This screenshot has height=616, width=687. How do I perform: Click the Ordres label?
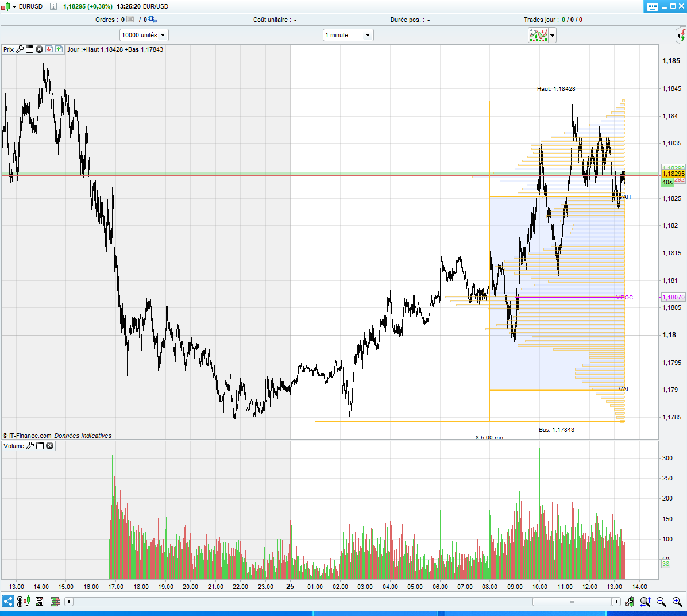click(105, 20)
